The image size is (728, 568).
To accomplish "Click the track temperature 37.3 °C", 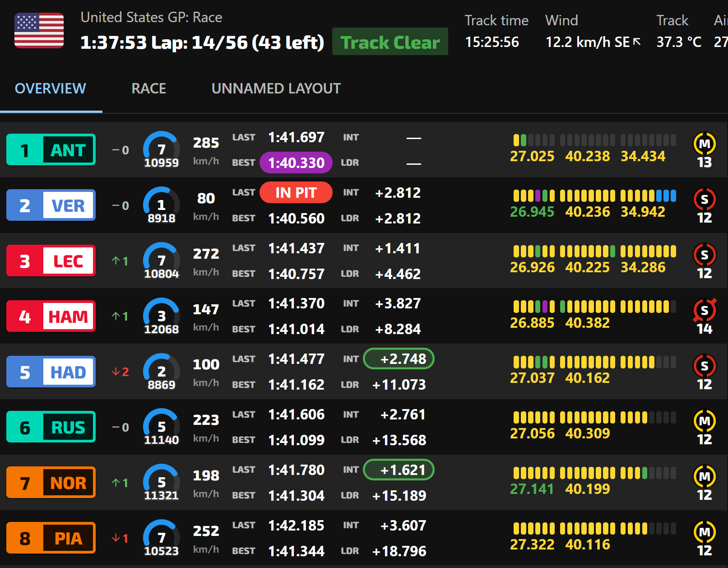I will pyautogui.click(x=679, y=42).
